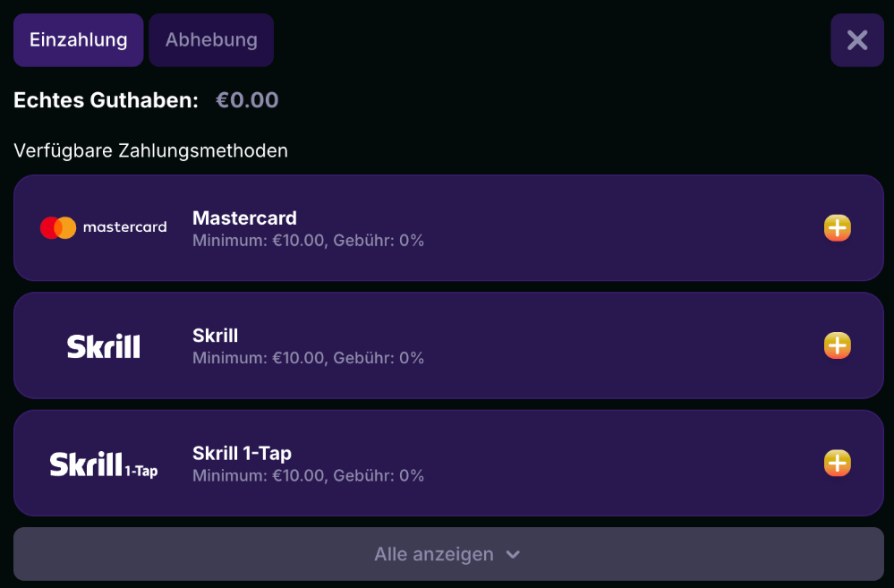Click the X close icon
This screenshot has height=588, width=894.
coord(856,39)
